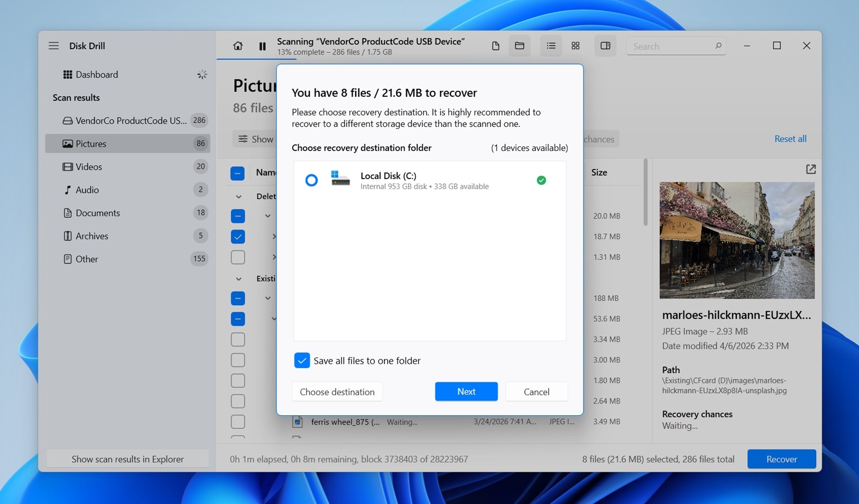Click the USB drive icon in sidebar
Screen dimensions: 859x504
point(68,120)
